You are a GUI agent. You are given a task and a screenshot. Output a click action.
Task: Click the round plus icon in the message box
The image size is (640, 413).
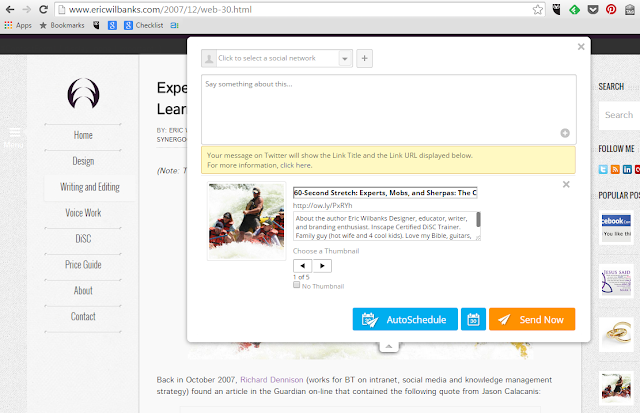tap(565, 133)
